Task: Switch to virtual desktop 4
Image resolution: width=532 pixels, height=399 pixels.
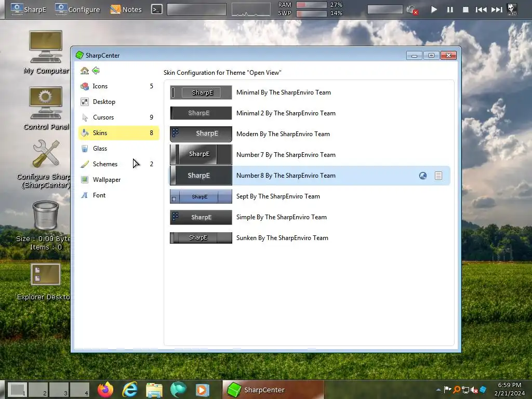Action: tap(80, 390)
